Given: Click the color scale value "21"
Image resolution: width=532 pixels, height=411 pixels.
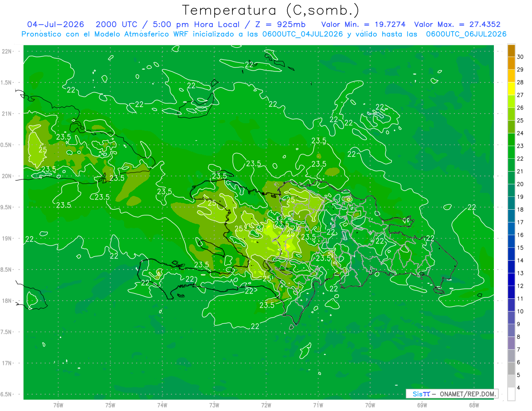Looking at the screenshot, I should point(520,171).
